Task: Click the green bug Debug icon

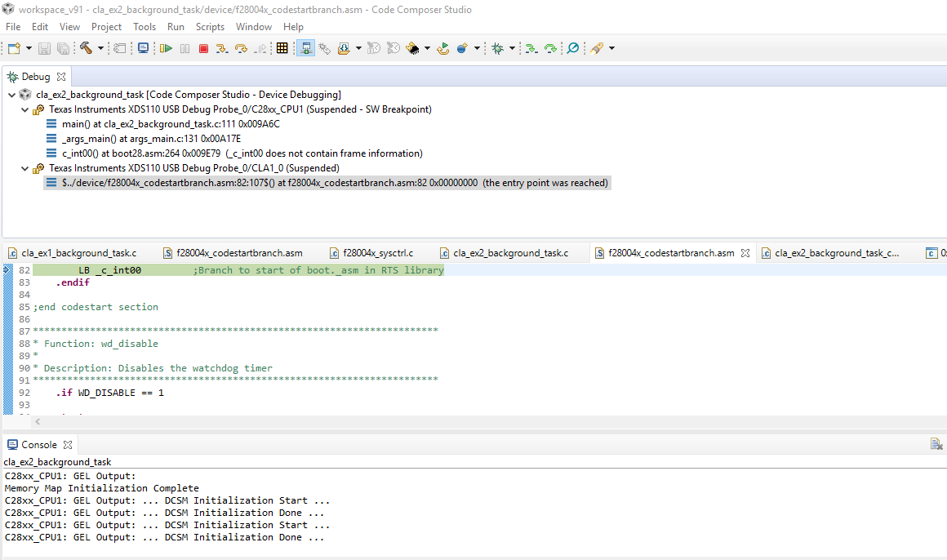Action: pyautogui.click(x=497, y=49)
